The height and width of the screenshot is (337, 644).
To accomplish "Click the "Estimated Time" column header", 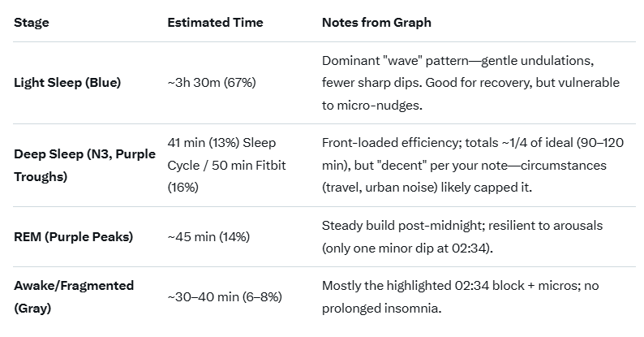I will coord(215,23).
